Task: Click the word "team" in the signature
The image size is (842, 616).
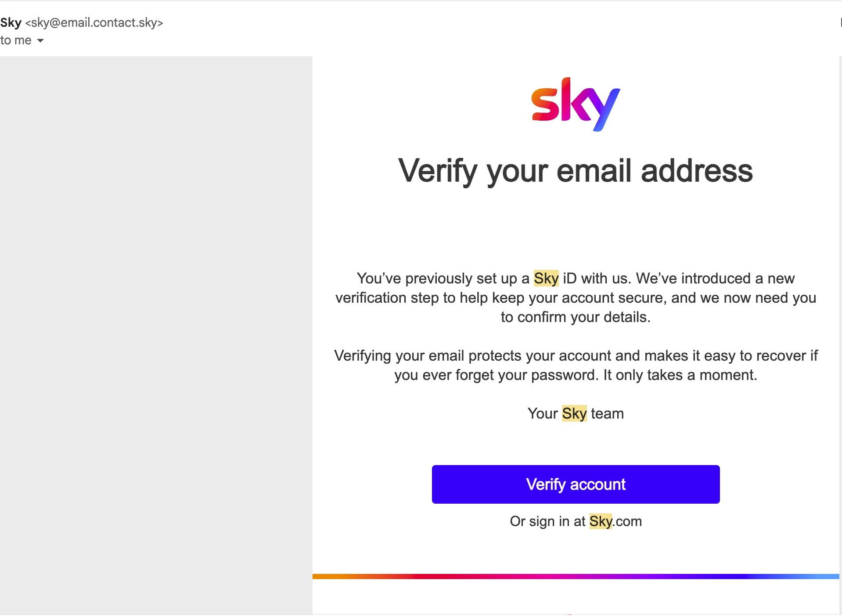Action: tap(607, 413)
